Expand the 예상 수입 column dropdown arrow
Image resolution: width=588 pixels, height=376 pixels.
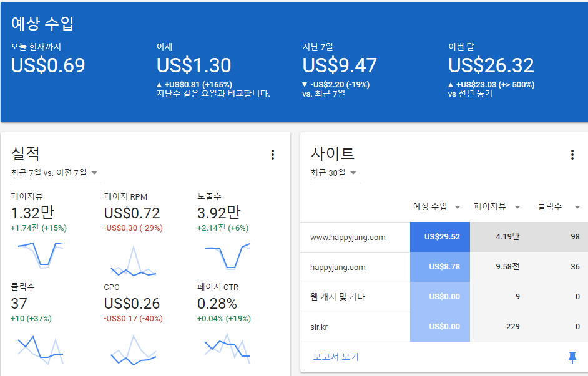(x=458, y=207)
